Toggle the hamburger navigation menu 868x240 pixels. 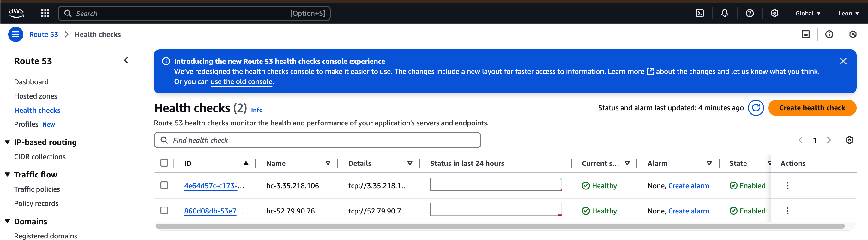(x=15, y=34)
